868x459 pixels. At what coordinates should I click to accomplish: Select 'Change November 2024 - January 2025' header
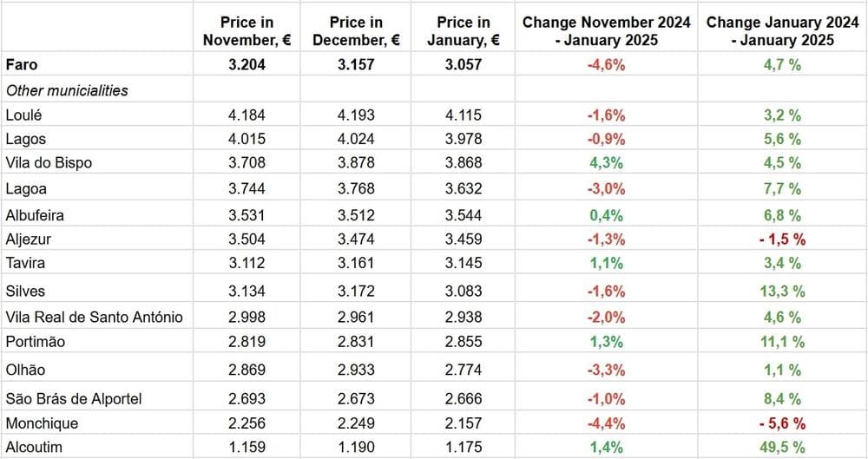pyautogui.click(x=606, y=30)
